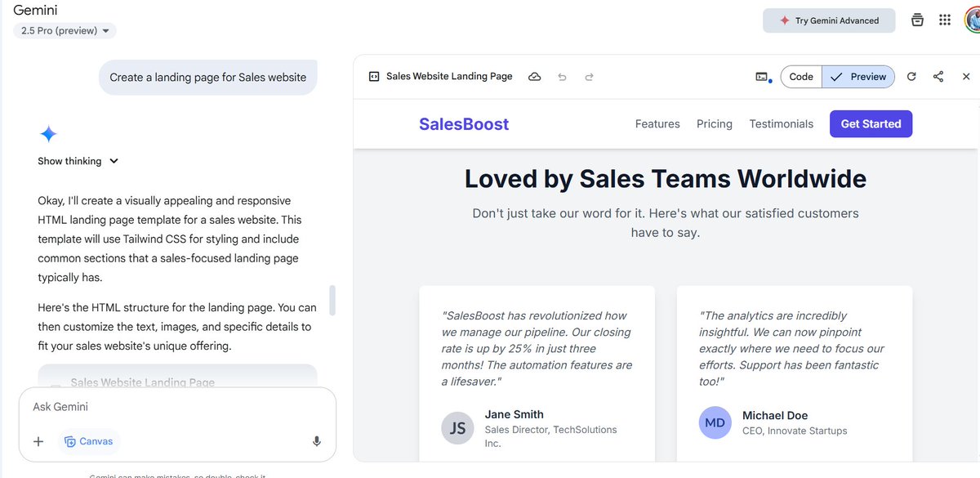Open the Gems manager icon
This screenshot has height=478, width=980.
(x=918, y=20)
